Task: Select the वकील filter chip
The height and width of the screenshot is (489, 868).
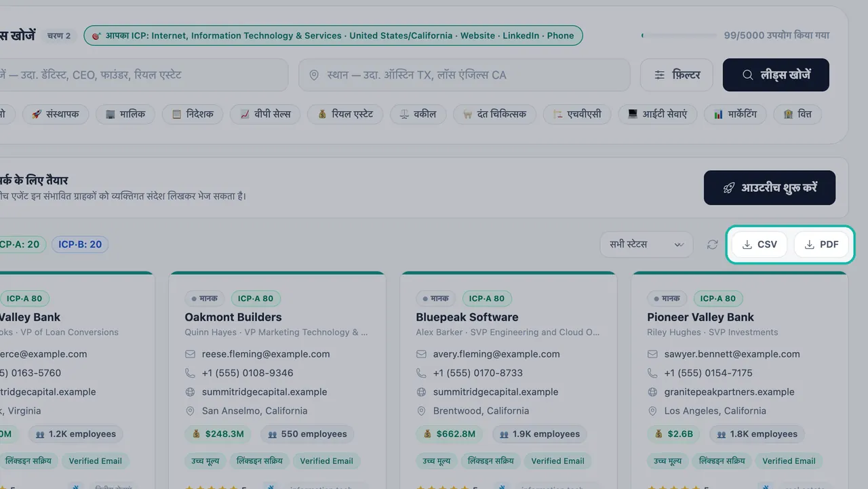Action: tap(418, 114)
